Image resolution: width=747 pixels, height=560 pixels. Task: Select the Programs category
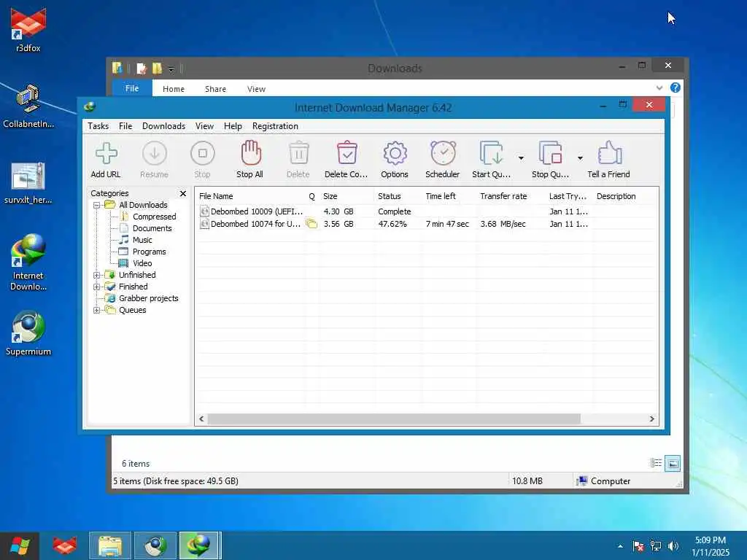tap(149, 252)
